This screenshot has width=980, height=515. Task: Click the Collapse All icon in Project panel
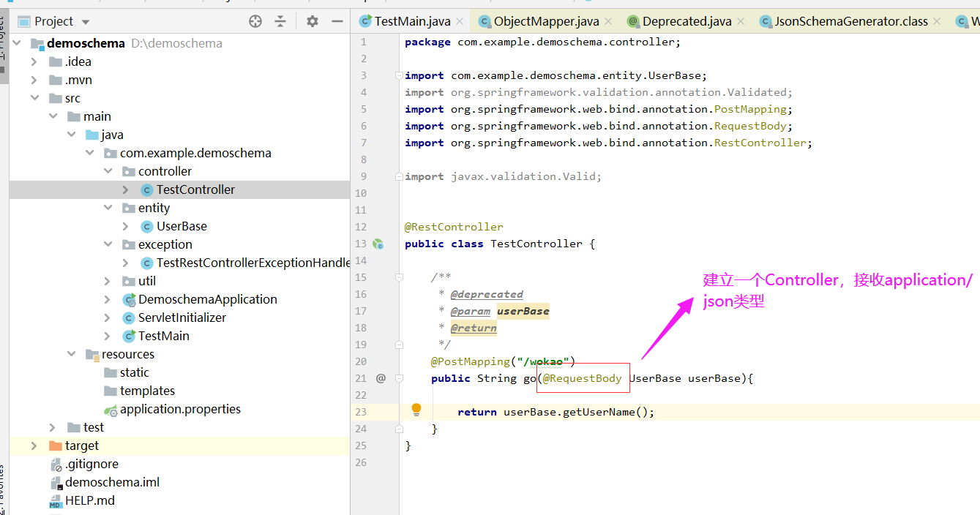280,20
